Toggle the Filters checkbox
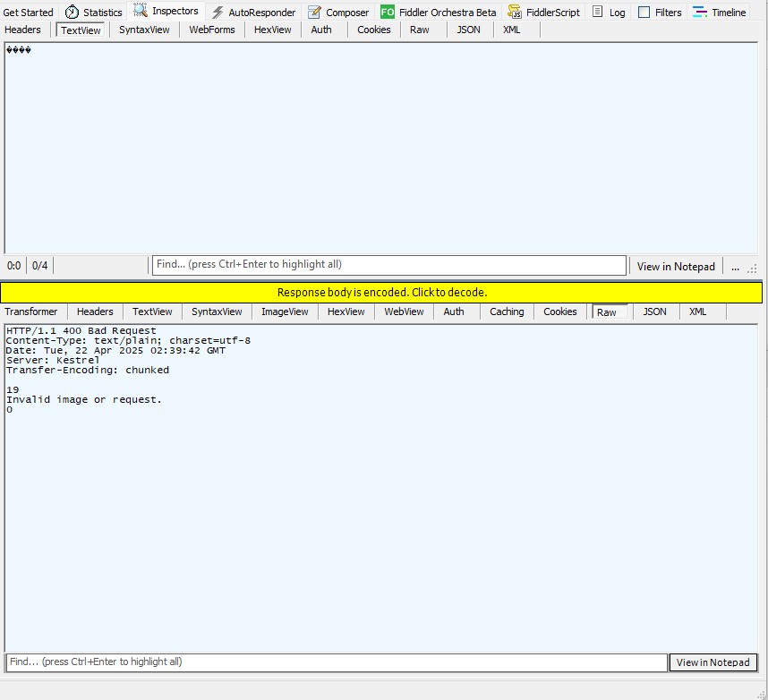768x700 pixels. pyautogui.click(x=644, y=13)
